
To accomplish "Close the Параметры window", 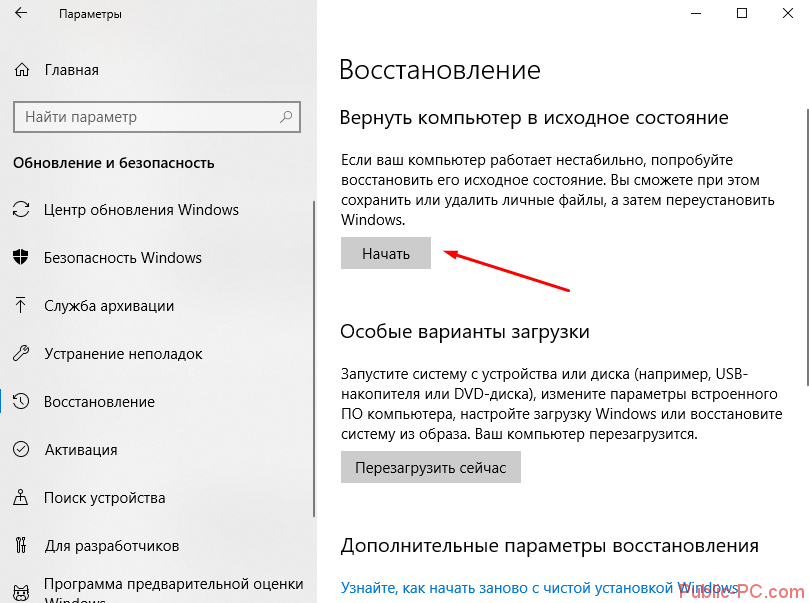I will (787, 13).
